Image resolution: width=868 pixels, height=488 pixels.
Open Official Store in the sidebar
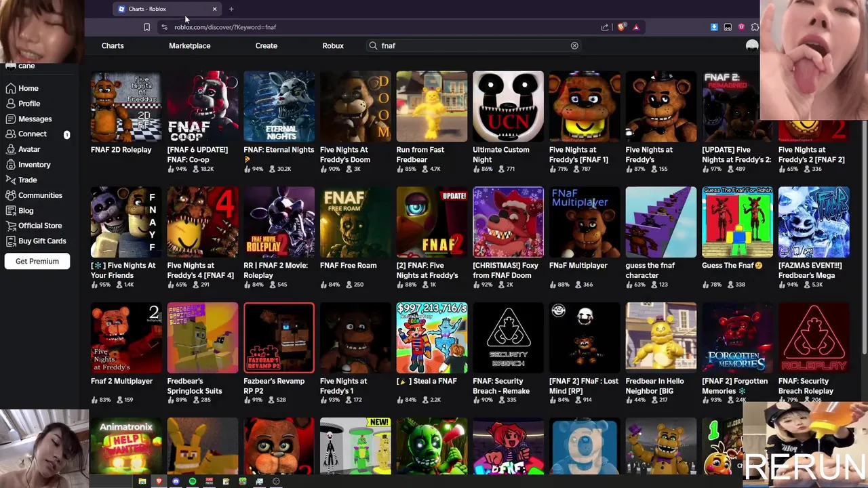coord(33,226)
